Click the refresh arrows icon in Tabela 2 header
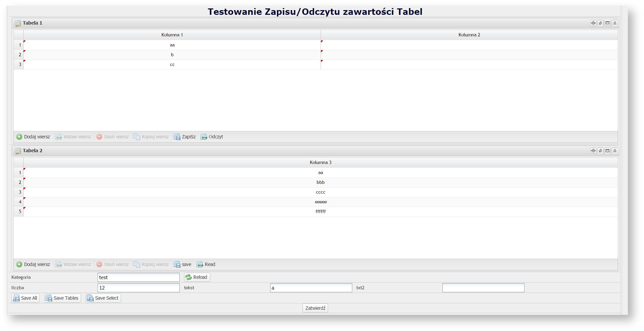Screen dimensions: 644x331 tap(600, 151)
